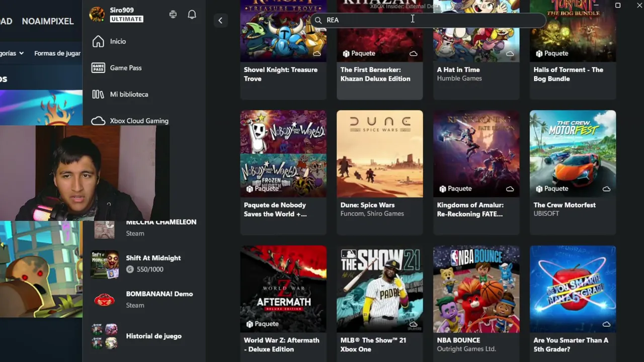The width and height of the screenshot is (644, 362).
Task: Open the notifications bell
Action: click(x=192, y=15)
